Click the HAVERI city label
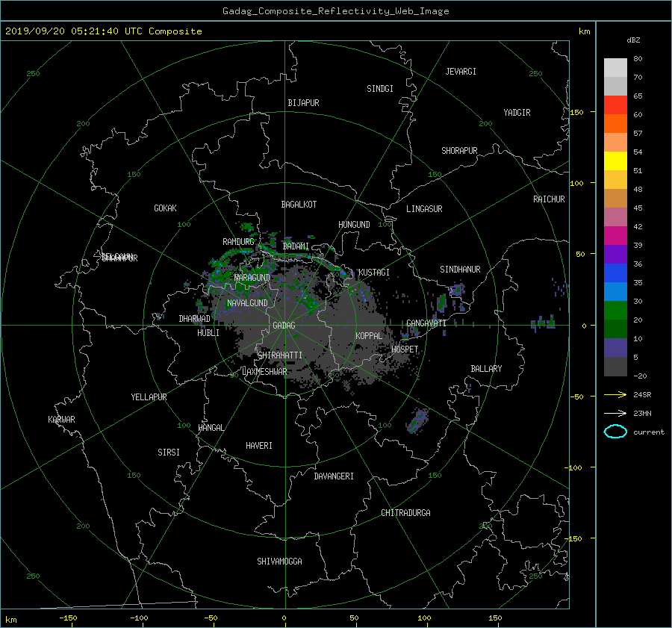The width and height of the screenshot is (672, 628). pos(259,446)
